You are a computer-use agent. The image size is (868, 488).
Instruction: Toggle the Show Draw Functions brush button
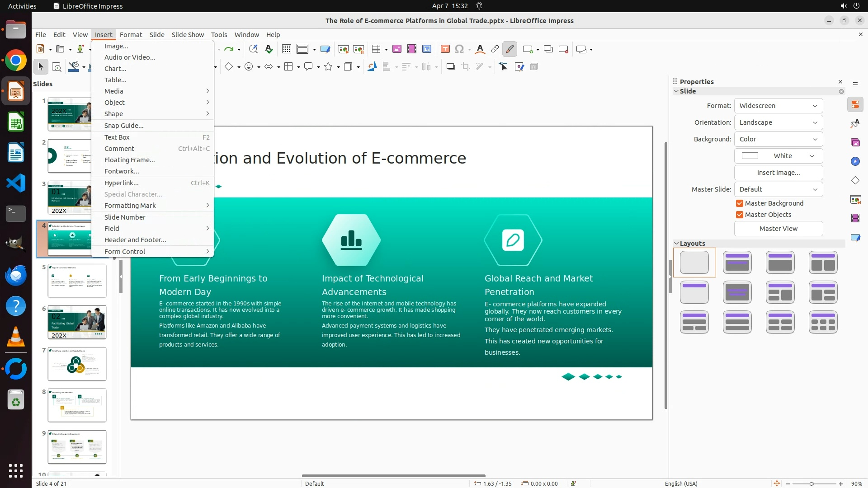pos(509,49)
